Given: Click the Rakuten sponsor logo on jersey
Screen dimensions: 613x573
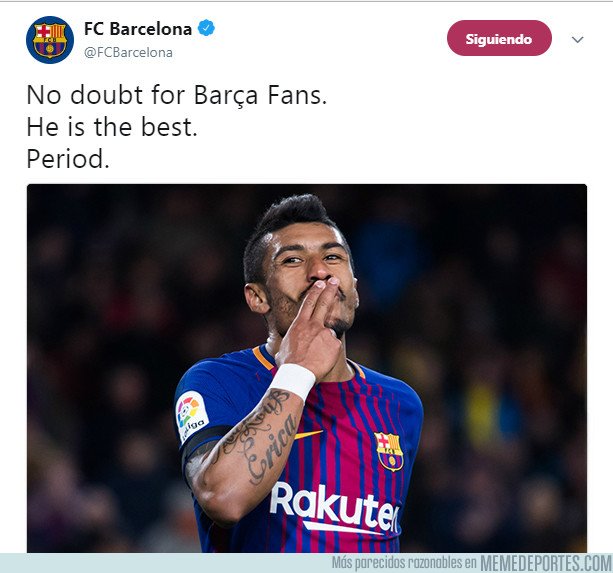Looking at the screenshot, I should (335, 508).
